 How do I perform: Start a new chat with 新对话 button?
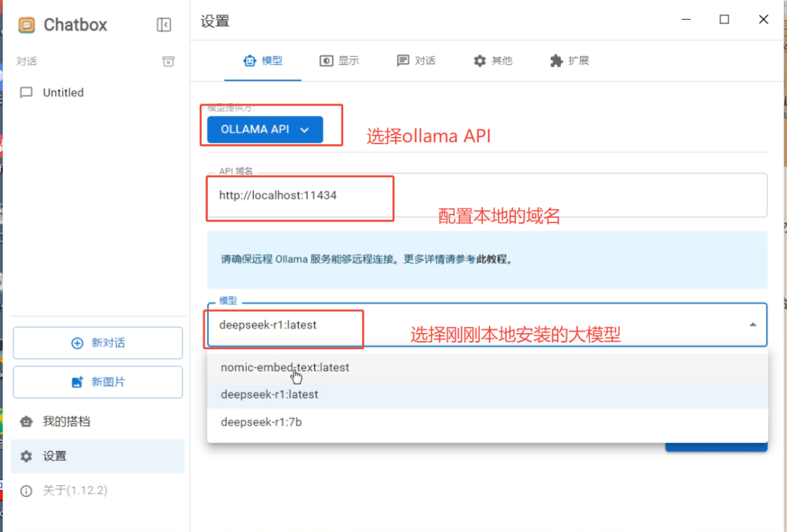click(98, 343)
